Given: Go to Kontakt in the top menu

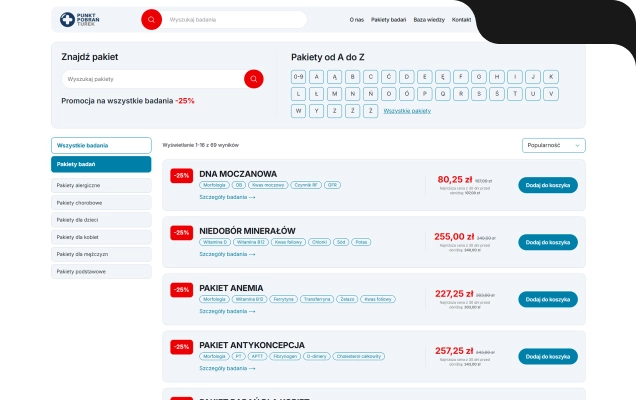Looking at the screenshot, I should (461, 19).
